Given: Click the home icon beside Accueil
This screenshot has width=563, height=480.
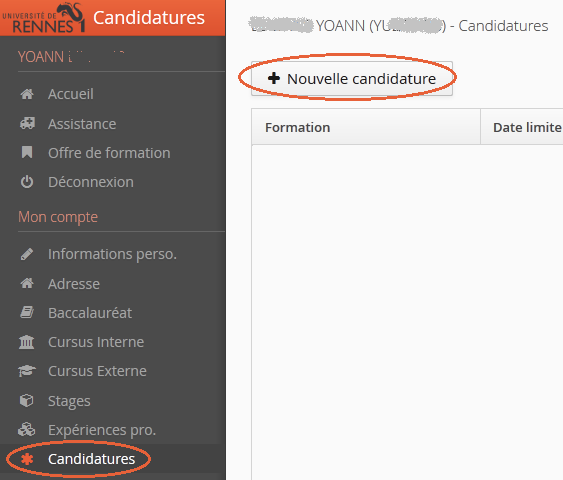Looking at the screenshot, I should pos(27,94).
